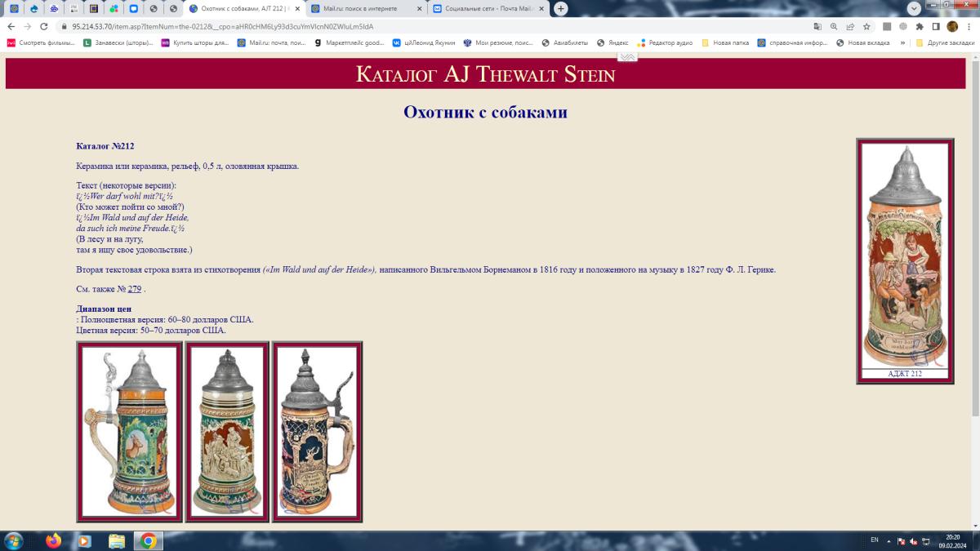The width and height of the screenshot is (980, 551).
Task: Close the Mail.ru поиск в интернете tab
Action: click(x=420, y=8)
